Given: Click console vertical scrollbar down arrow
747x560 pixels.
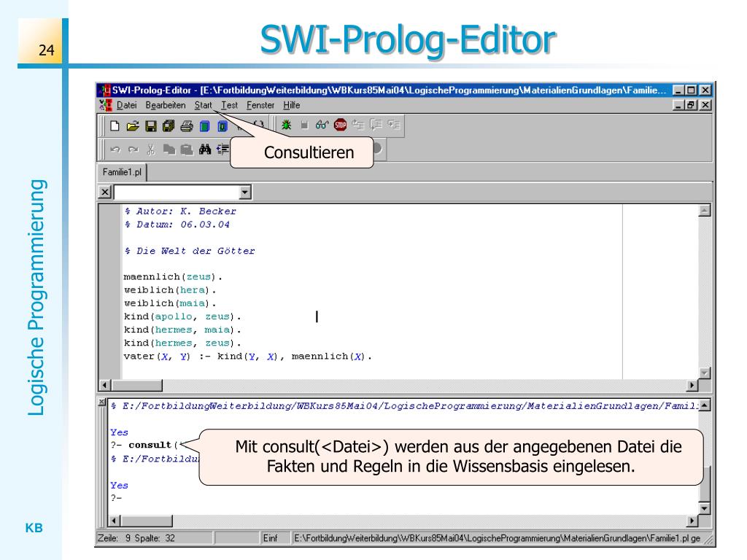Looking at the screenshot, I should (705, 508).
